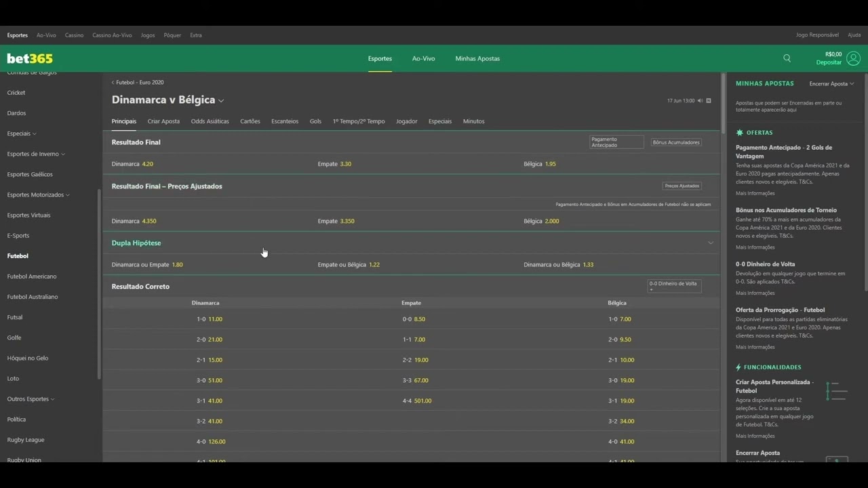The width and height of the screenshot is (868, 488).
Task: Select Empate ou Bélgica 1.22 odds
Action: pos(412,265)
